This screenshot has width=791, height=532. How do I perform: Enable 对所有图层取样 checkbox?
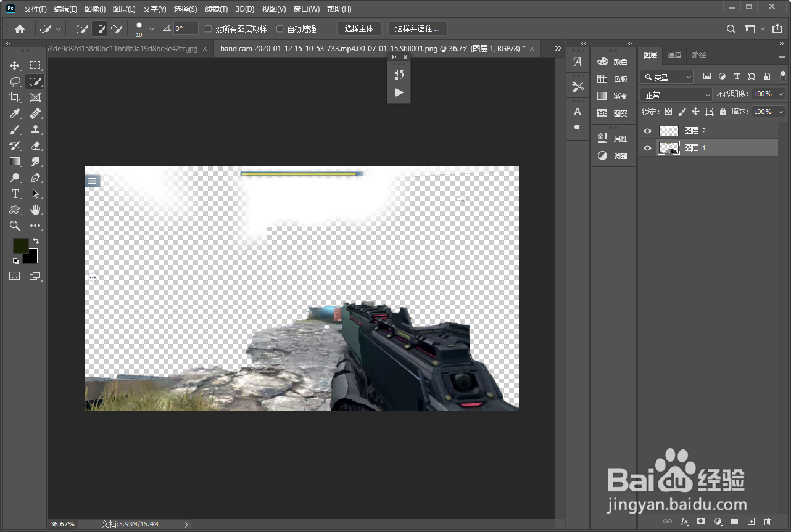[x=209, y=29]
